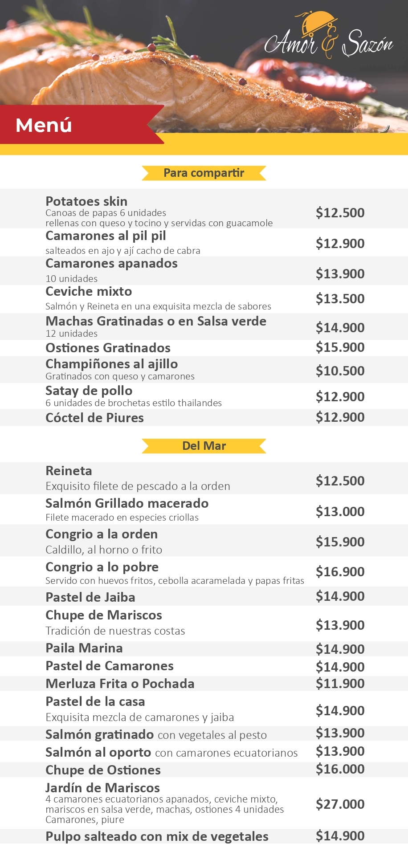The image size is (408, 868).
Task: Click the Camarones al pil pil title
Action: point(106,236)
